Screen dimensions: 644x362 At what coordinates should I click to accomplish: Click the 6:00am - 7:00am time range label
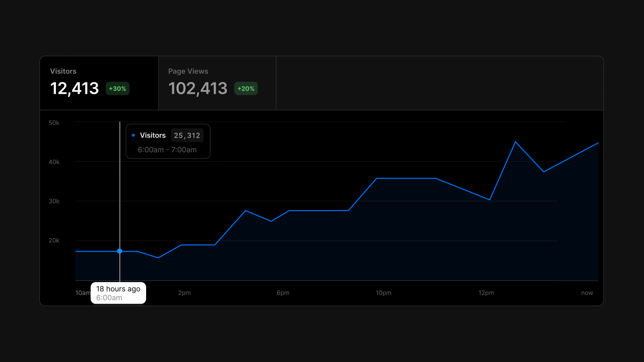click(167, 150)
